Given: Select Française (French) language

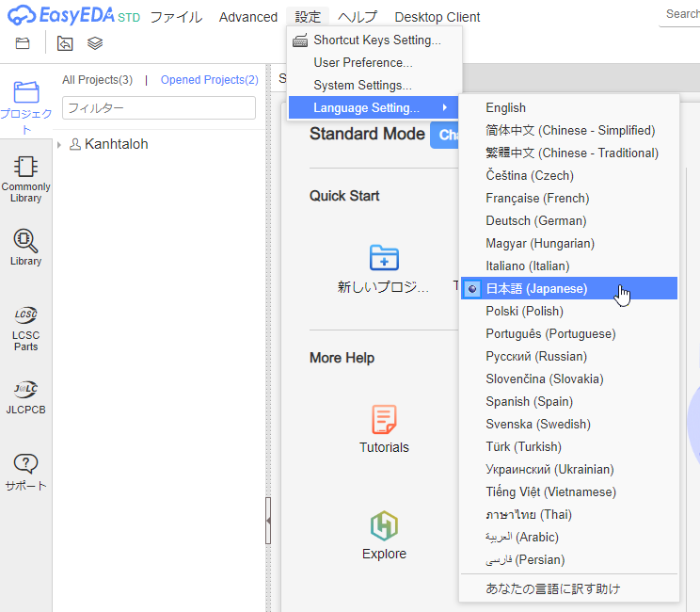Looking at the screenshot, I should [568, 199].
